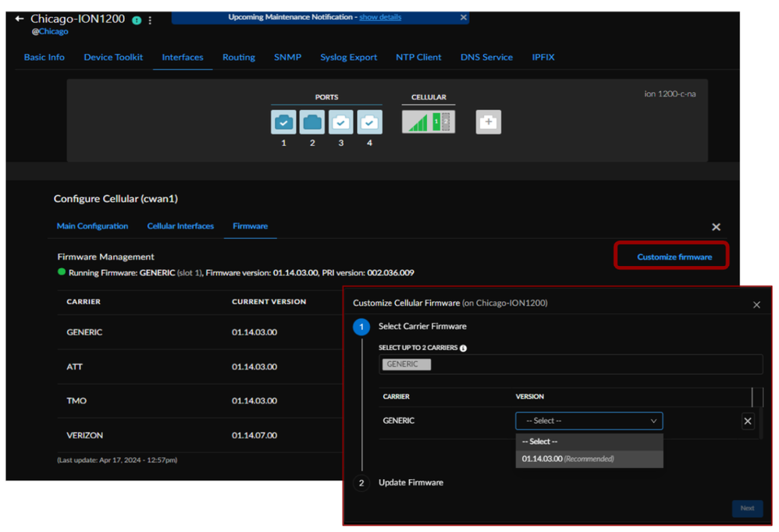779x532 pixels.
Task: Open the Cellular Interfaces tab
Action: [x=180, y=226]
